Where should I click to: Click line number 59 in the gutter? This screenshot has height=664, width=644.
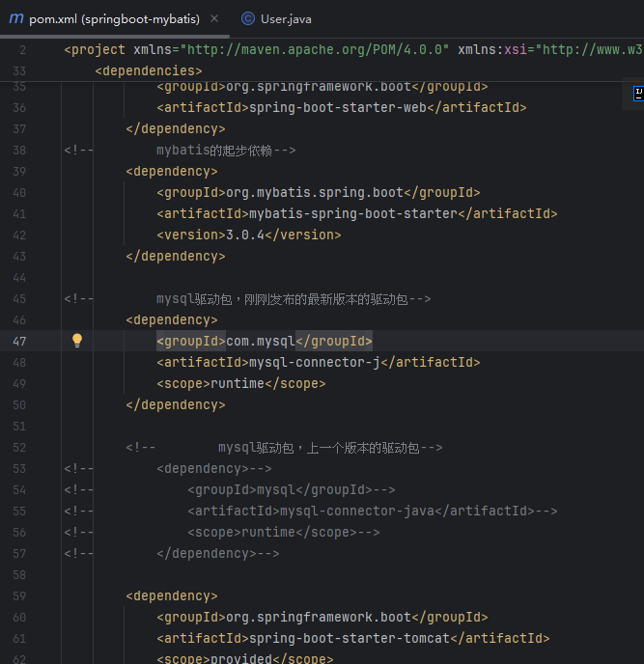pyautogui.click(x=19, y=596)
